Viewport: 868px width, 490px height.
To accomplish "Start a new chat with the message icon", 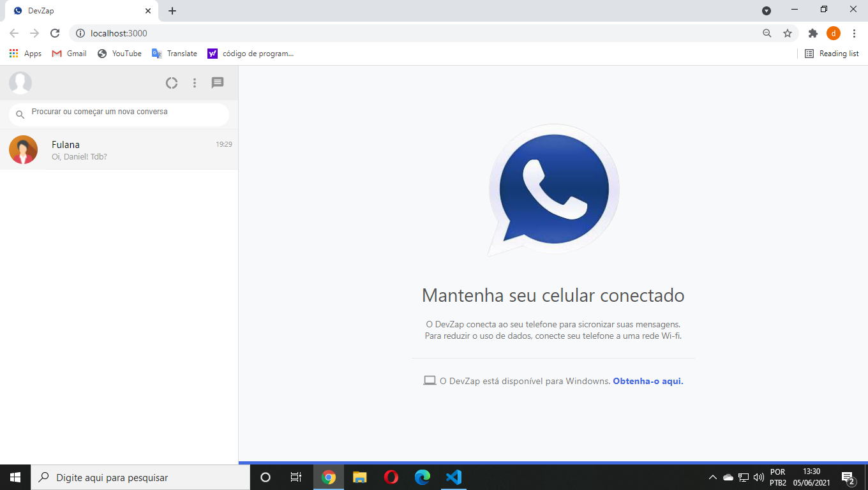I will [x=218, y=83].
